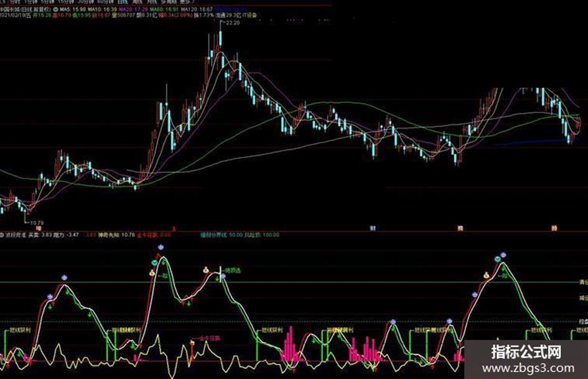Click the 财 info marker on time axis

[372, 228]
